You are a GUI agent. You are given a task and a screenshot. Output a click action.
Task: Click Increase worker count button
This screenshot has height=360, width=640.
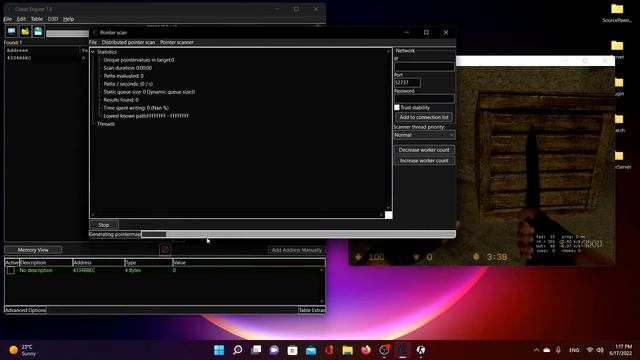click(x=424, y=160)
